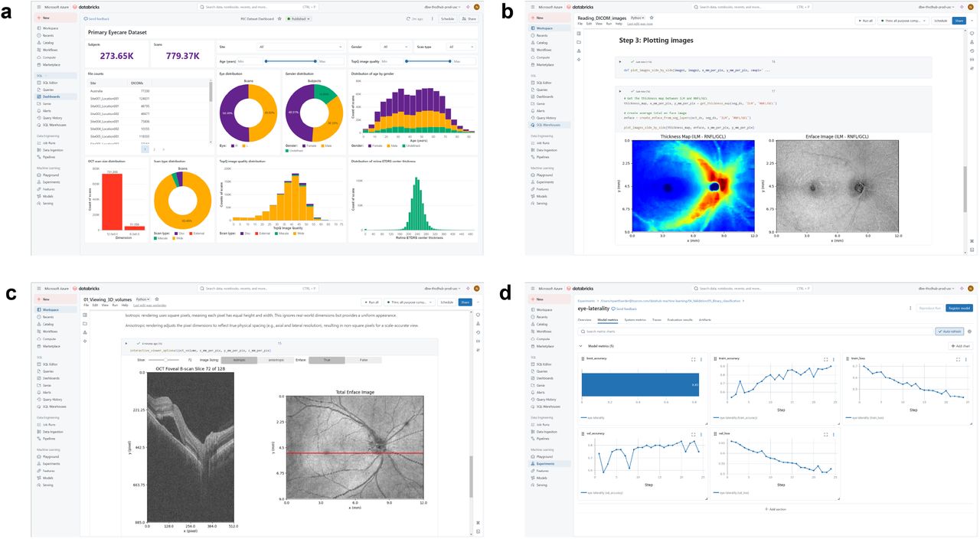Open the Published status dropdown in panel a
Screen dimensions: 980x539
[x=299, y=18]
